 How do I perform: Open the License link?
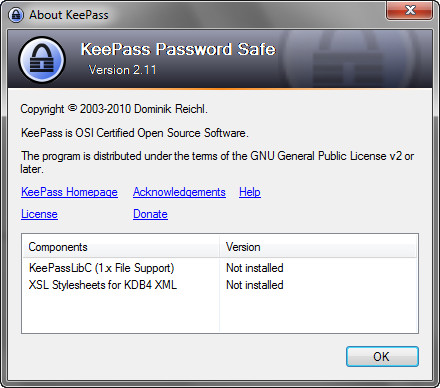39,214
